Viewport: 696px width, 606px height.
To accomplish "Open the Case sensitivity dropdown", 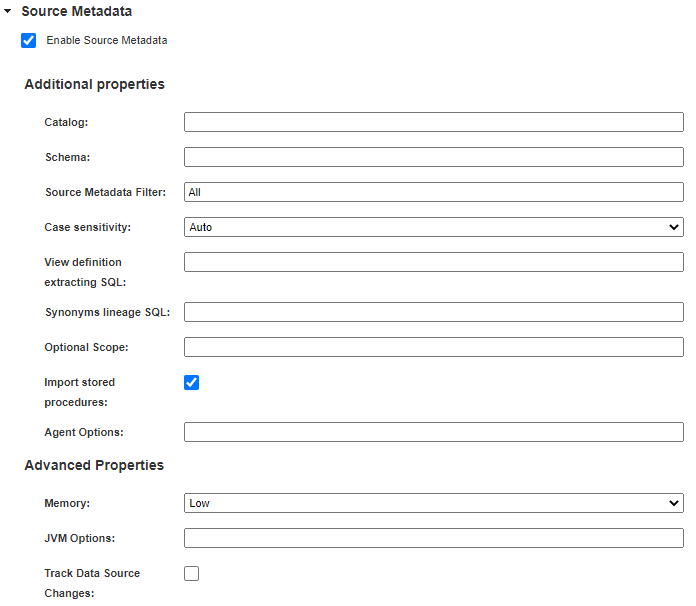I will [434, 227].
